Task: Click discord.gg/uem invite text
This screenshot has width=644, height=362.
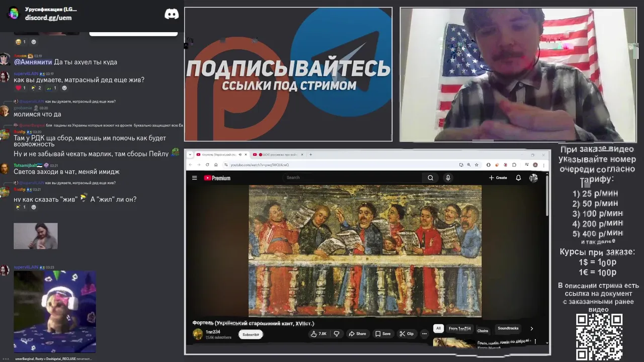Action: (48, 18)
